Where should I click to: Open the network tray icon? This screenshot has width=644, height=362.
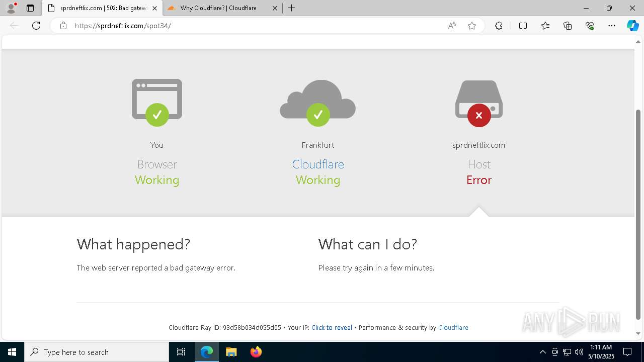[x=567, y=352]
